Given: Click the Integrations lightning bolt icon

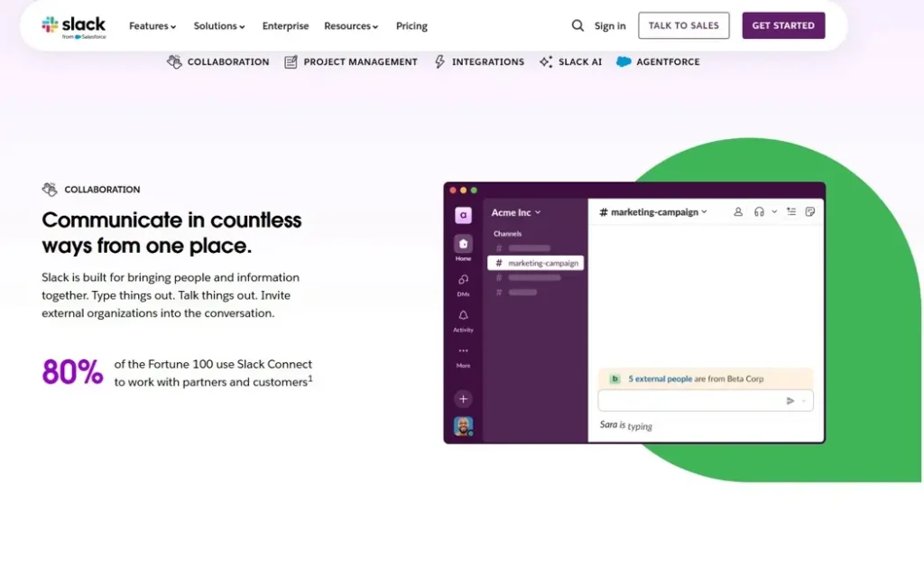Looking at the screenshot, I should 439,61.
